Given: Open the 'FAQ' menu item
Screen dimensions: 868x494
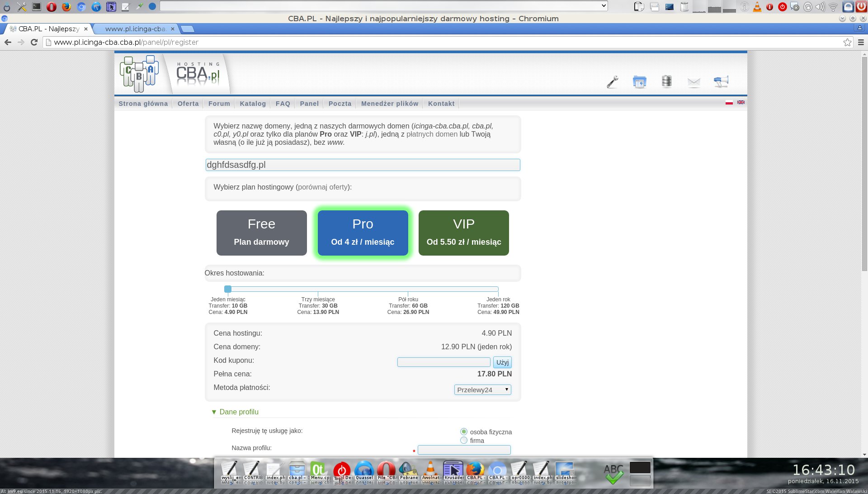Looking at the screenshot, I should point(283,104).
